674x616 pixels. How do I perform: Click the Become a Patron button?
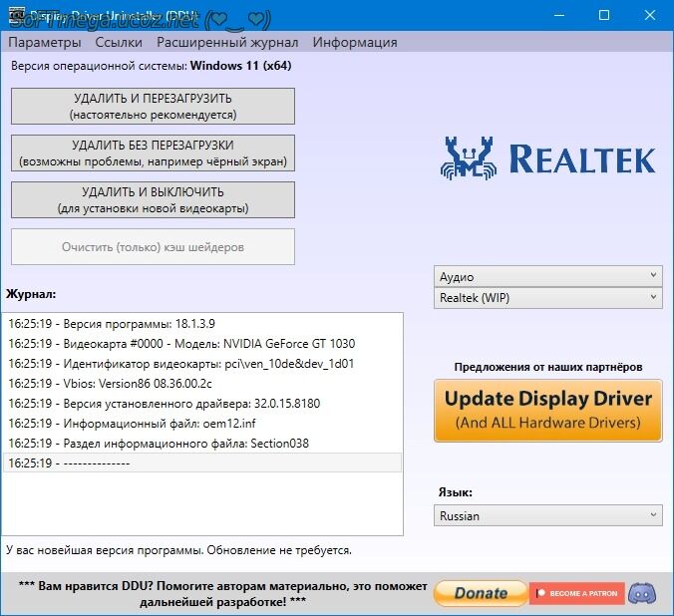576,593
